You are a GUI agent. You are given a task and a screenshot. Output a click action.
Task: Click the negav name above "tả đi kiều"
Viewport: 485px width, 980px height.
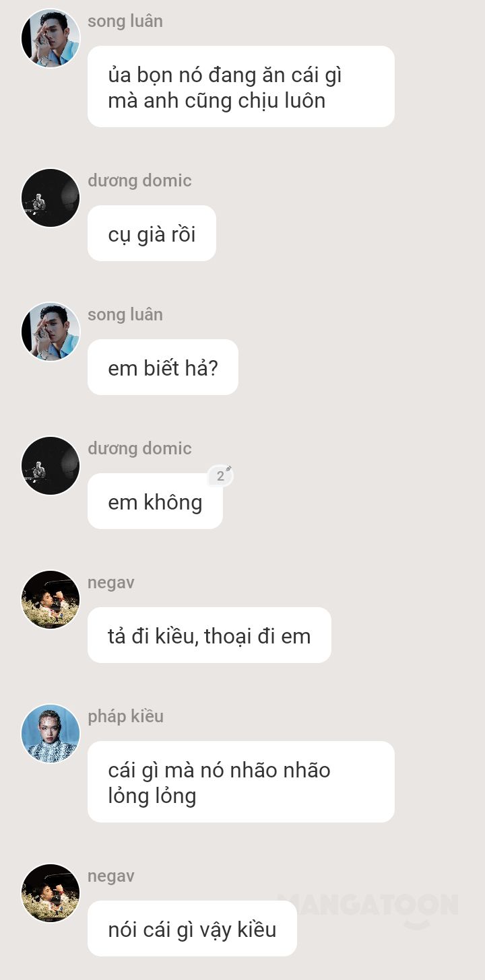pyautogui.click(x=111, y=583)
